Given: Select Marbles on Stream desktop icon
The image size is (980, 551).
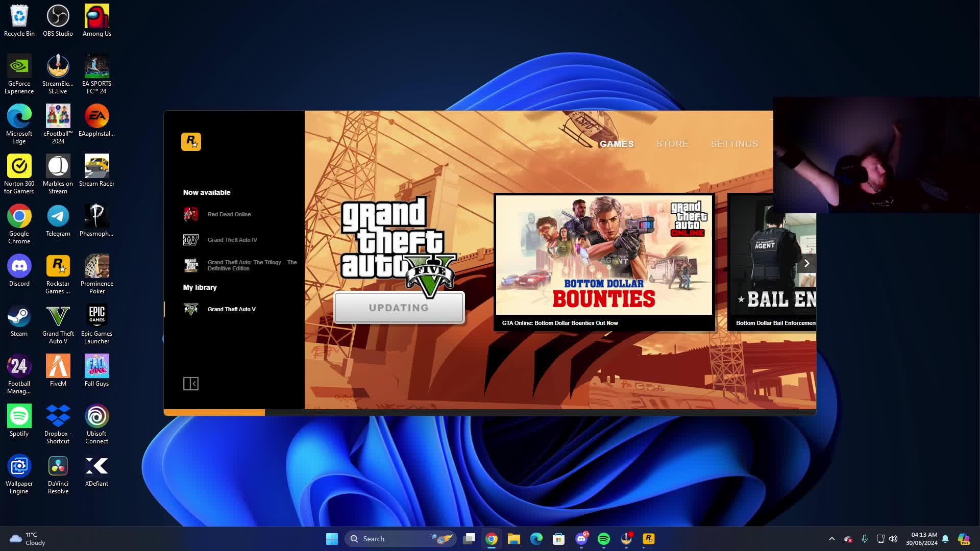Looking at the screenshot, I should [x=58, y=174].
